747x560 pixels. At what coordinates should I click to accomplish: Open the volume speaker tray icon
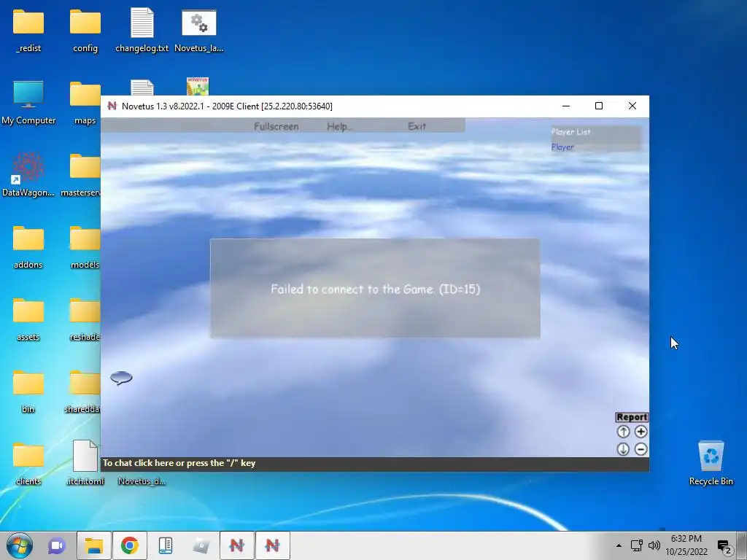[x=654, y=545]
